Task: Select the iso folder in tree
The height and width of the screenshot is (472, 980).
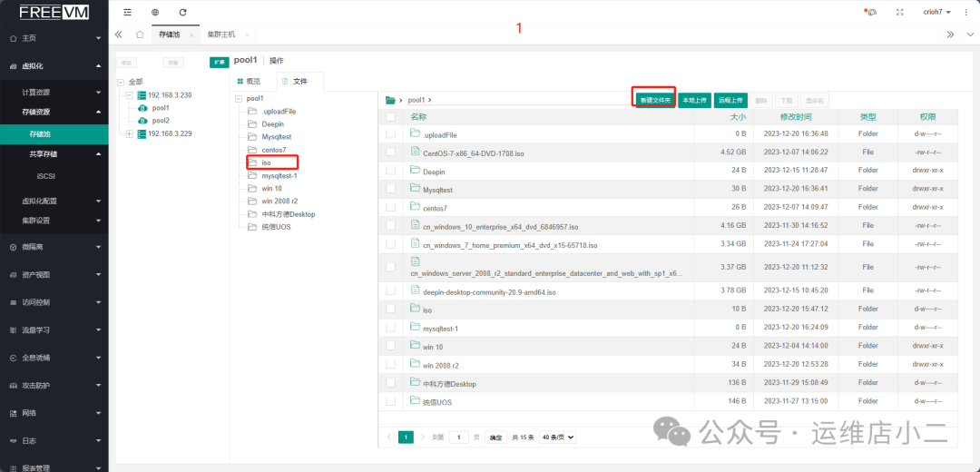Action: (x=266, y=162)
